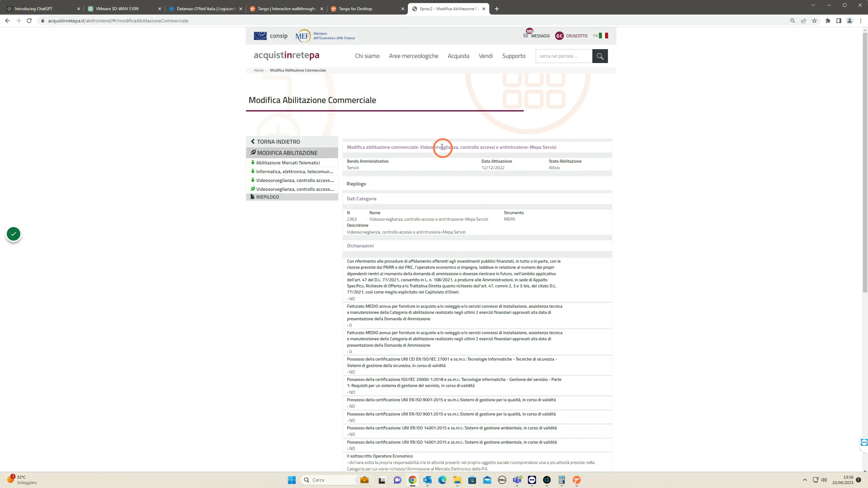868x488 pixels.
Task: Launch Tango from the taskbar
Action: pyautogui.click(x=577, y=480)
